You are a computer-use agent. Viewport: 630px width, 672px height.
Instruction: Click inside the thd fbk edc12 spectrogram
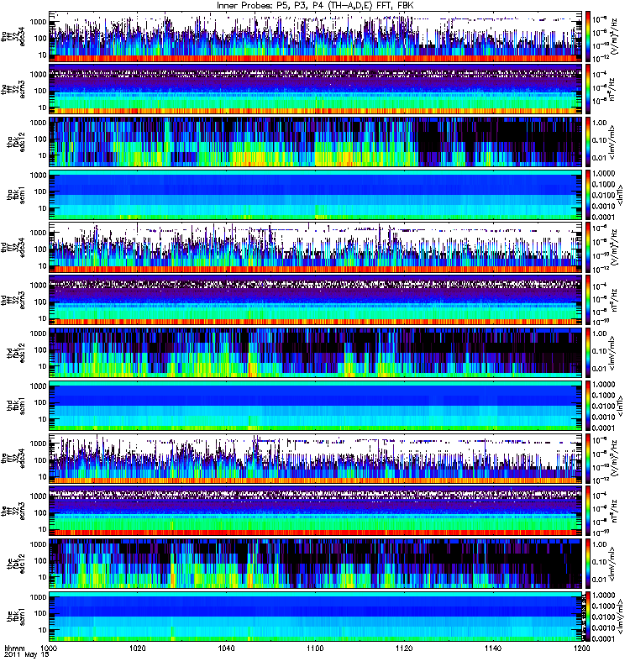tap(316, 353)
